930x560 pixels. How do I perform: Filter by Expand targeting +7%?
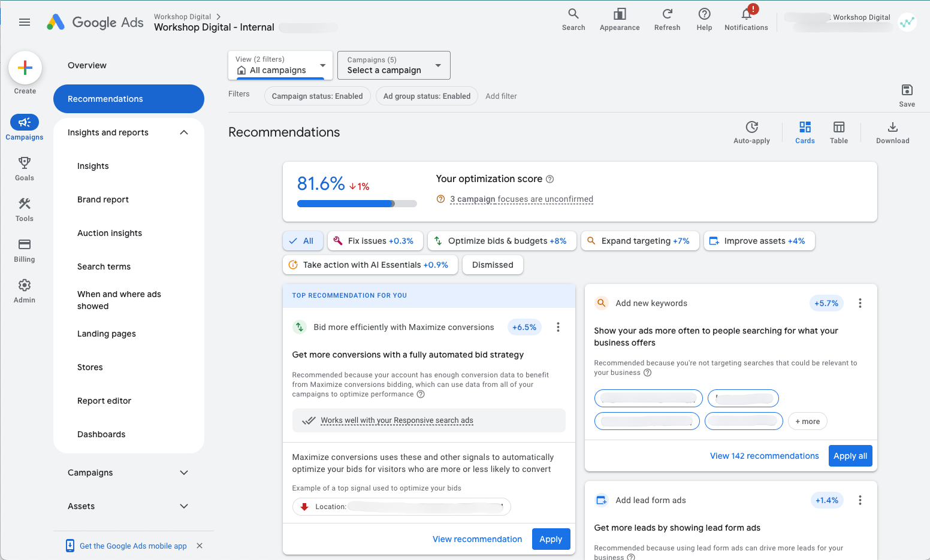[x=640, y=241]
